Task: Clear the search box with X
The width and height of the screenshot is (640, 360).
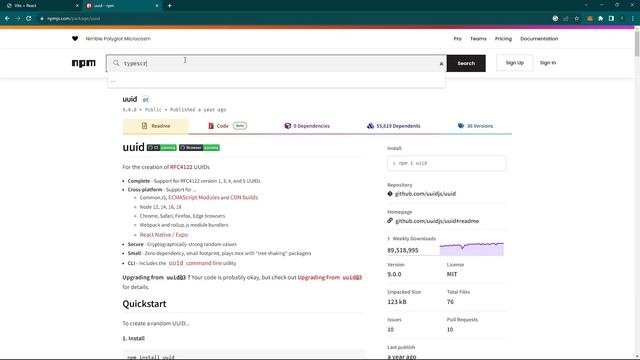Action: point(441,64)
